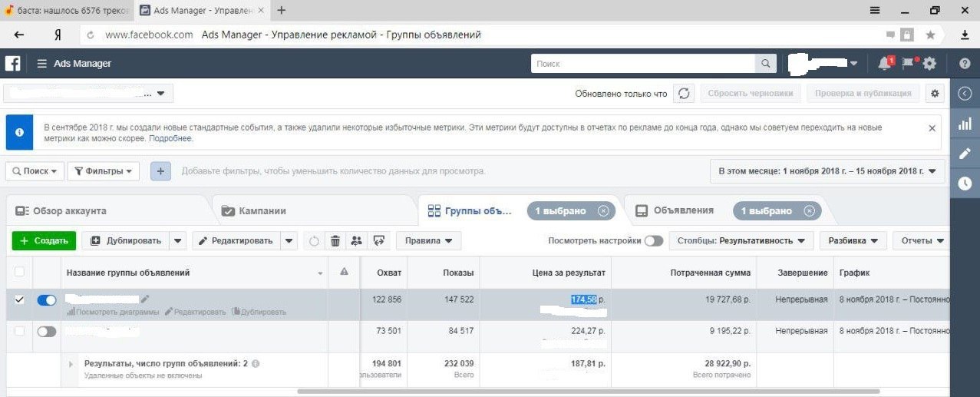Expand the Результаты summary row arrow
980x397 pixels.
71,364
